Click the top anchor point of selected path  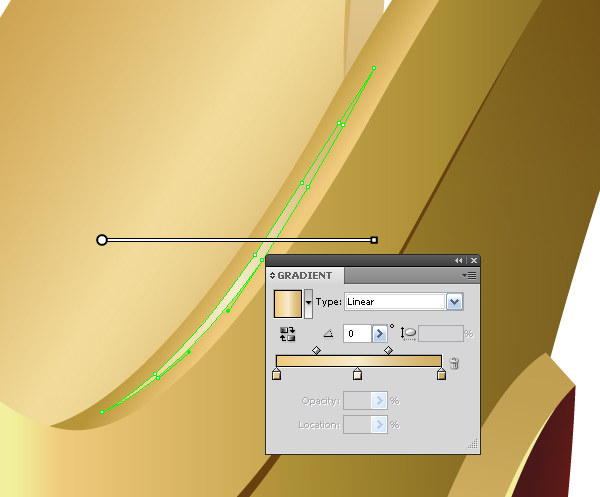374,68
